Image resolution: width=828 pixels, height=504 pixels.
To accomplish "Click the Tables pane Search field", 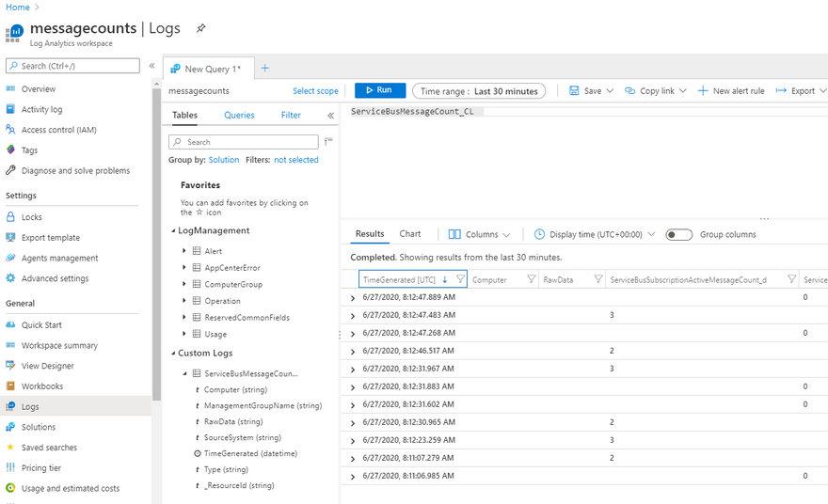I will [x=244, y=142].
